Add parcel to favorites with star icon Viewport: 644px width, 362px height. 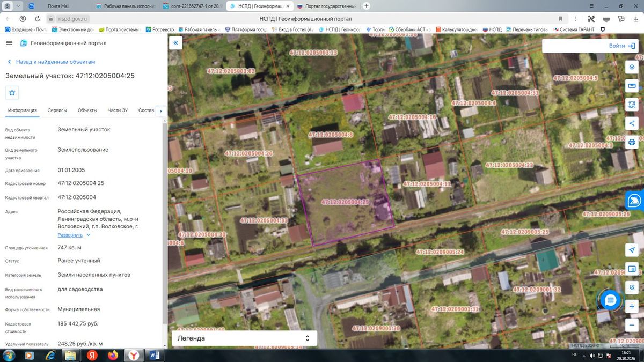pos(12,92)
